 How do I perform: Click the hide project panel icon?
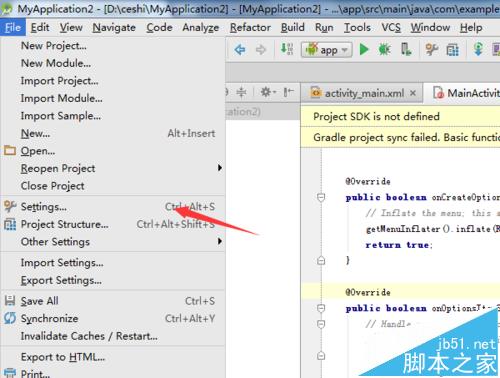[x=289, y=92]
